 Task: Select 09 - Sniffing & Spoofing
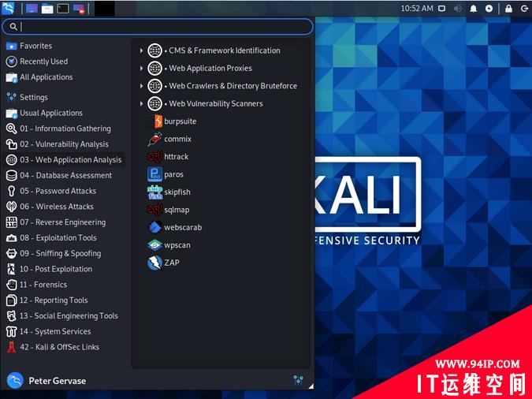(x=54, y=254)
